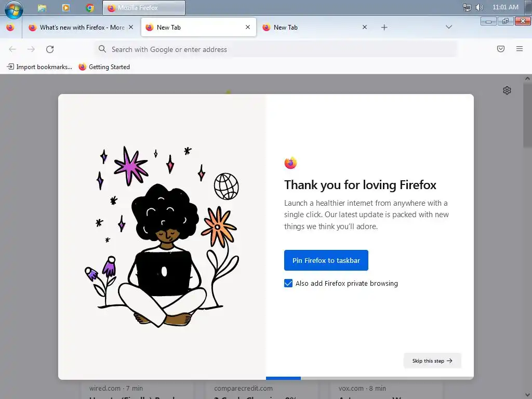Click the 11:01 AM system clock

[505, 7]
